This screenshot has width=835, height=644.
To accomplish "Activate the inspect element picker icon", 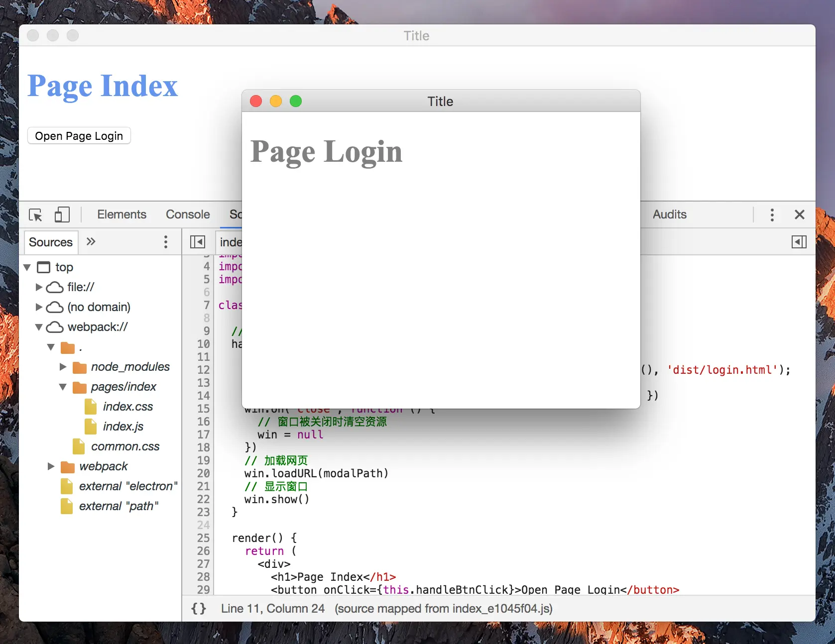I will point(36,215).
